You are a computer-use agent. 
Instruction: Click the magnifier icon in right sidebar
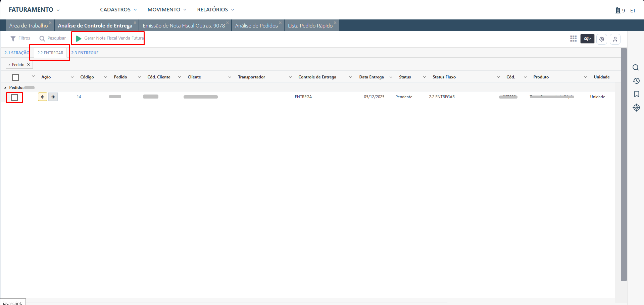(x=636, y=68)
